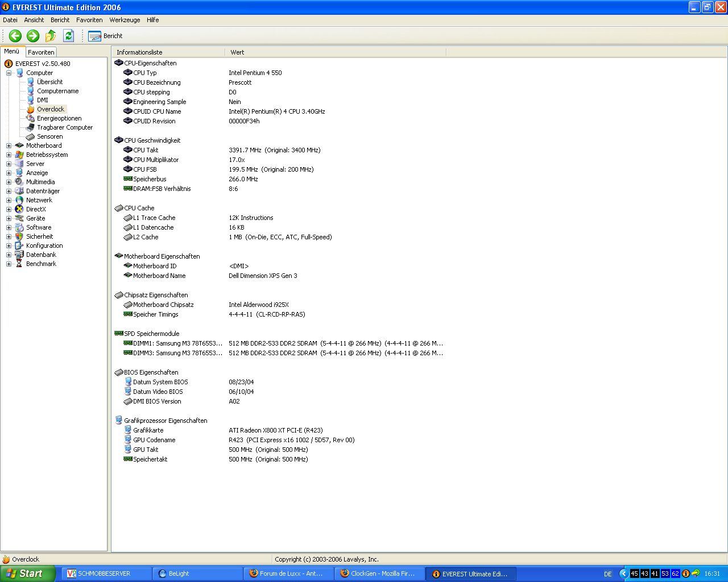The height and width of the screenshot is (582, 728).
Task: Expand the Anzeige tree node
Action: click(9, 173)
